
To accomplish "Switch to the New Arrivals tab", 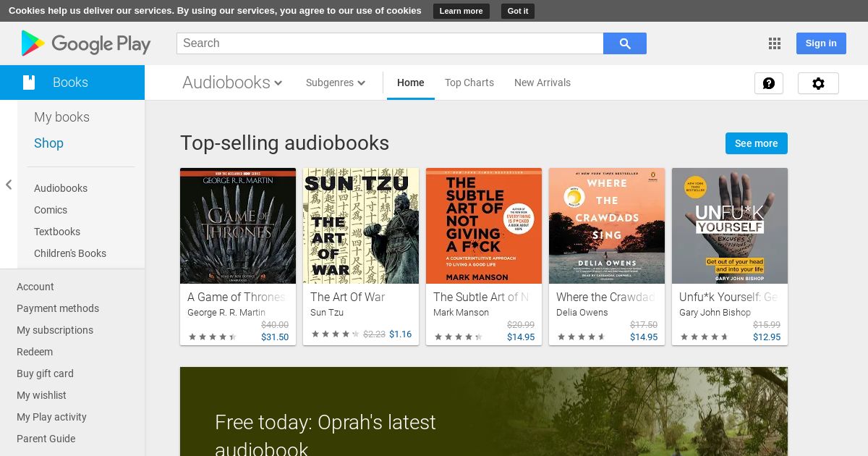I will pos(542,83).
